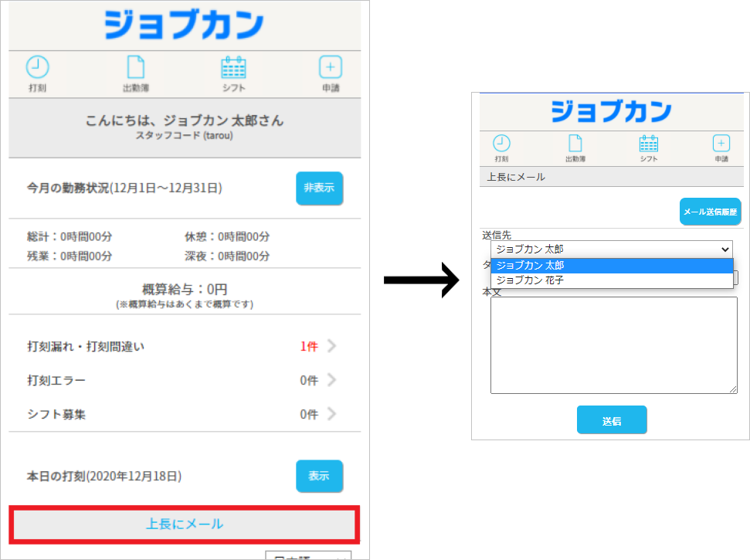The width and height of the screenshot is (750, 560).
Task: Tap the 申請 plus icon in right screen
Action: tap(721, 143)
